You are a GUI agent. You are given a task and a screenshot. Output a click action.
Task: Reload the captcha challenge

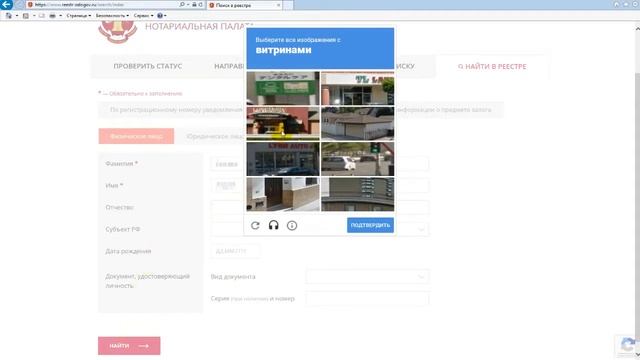255,225
